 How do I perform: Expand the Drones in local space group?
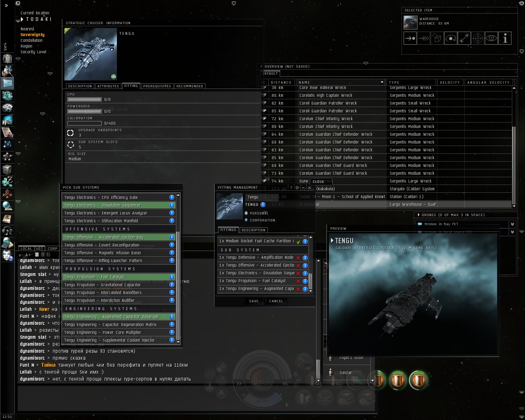512,232
